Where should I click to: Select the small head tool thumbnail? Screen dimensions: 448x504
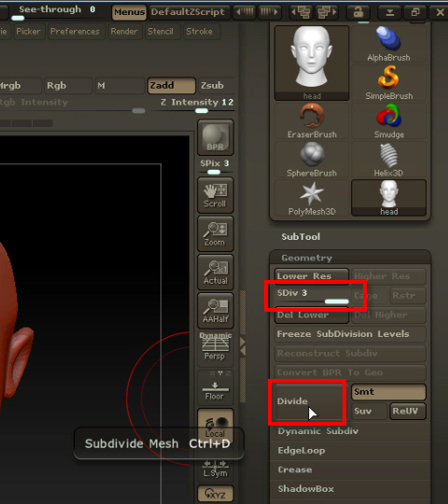(388, 198)
